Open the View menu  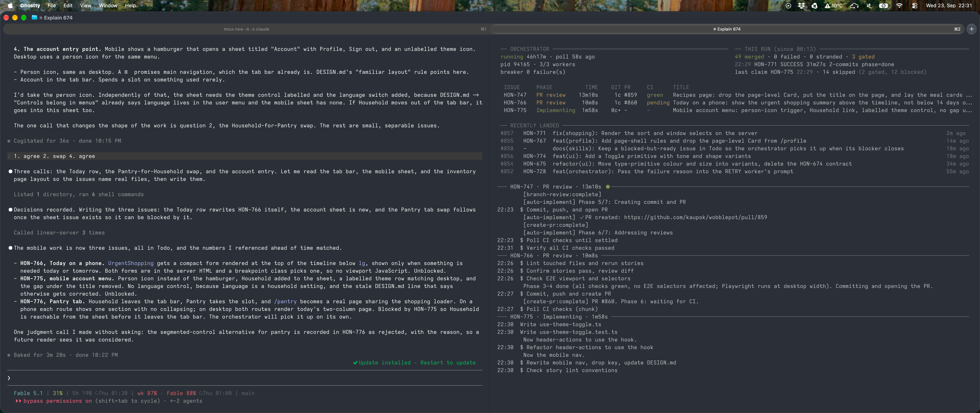[86, 5]
